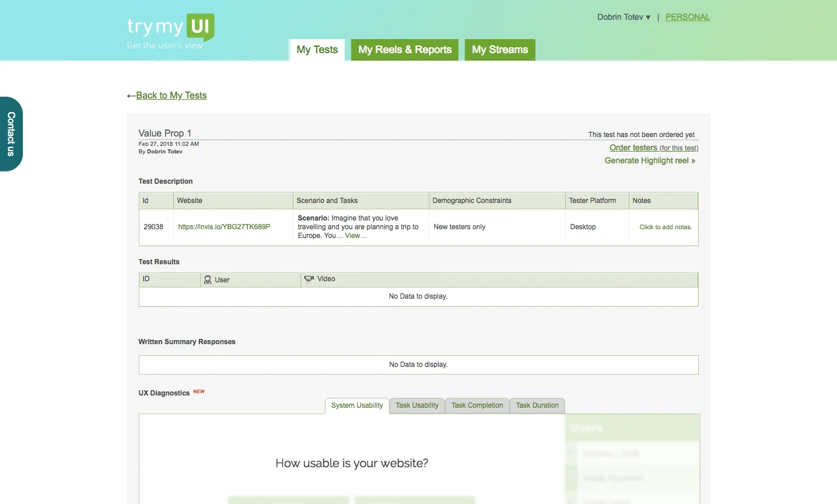Click the 'This test has not been ordered yet' text
The width and height of the screenshot is (837, 504).
coord(642,135)
